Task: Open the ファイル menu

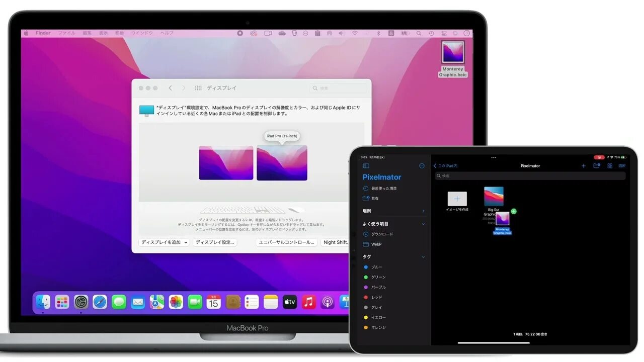Action: (x=66, y=33)
